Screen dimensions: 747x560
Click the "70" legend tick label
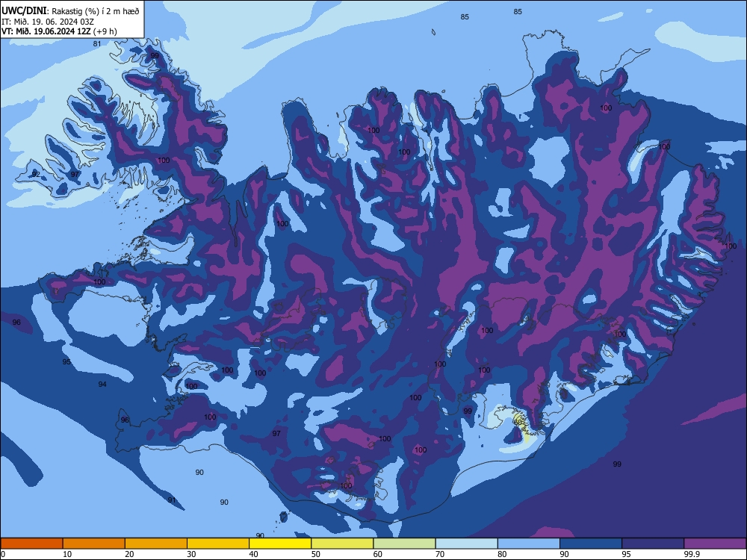(440, 554)
